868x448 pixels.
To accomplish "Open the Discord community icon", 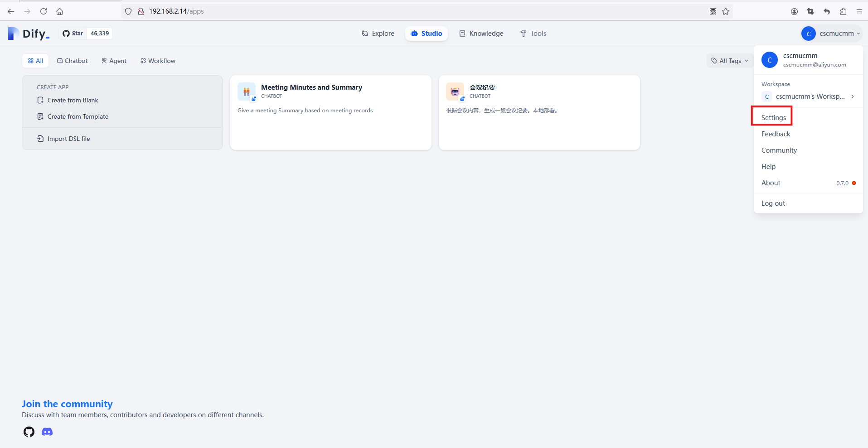I will coord(47,432).
